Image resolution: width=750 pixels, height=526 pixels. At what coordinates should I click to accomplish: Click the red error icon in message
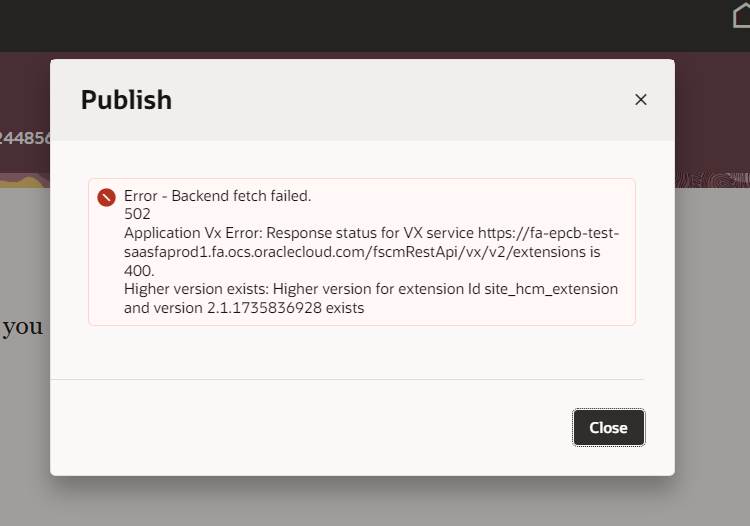pyautogui.click(x=106, y=197)
